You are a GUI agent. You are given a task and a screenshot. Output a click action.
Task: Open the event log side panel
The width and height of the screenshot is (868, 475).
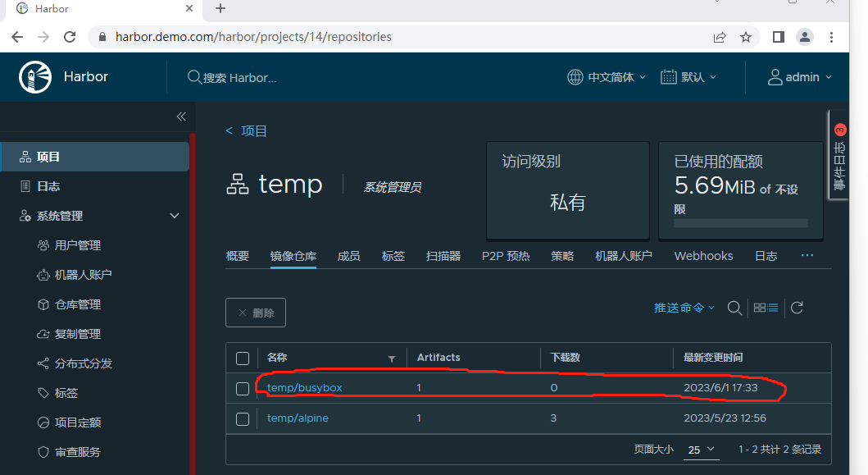pyautogui.click(x=840, y=155)
